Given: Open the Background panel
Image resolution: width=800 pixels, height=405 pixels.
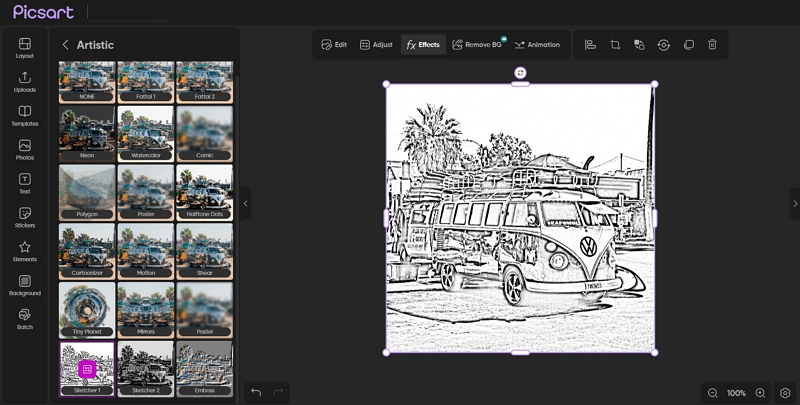Looking at the screenshot, I should [24, 286].
